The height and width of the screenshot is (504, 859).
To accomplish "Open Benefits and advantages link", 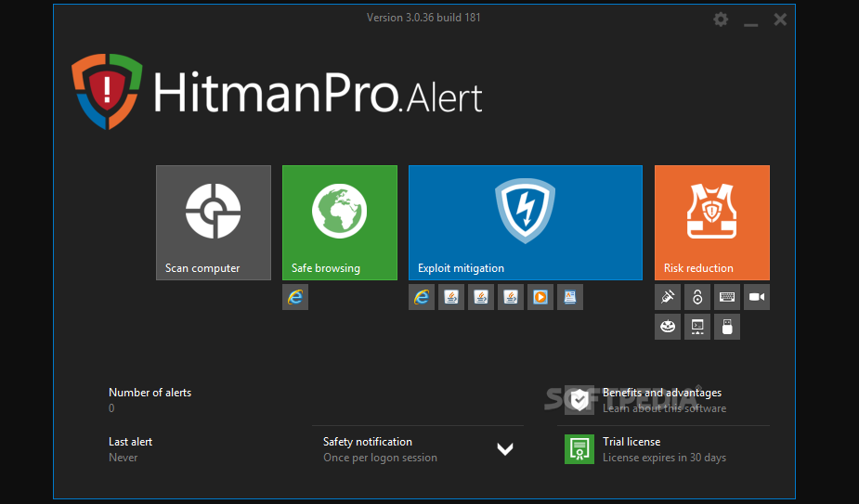I will coord(661,400).
